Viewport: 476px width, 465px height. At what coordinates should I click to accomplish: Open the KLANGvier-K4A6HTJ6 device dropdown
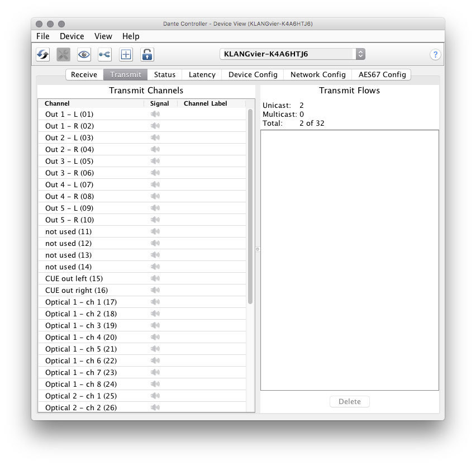pos(292,54)
